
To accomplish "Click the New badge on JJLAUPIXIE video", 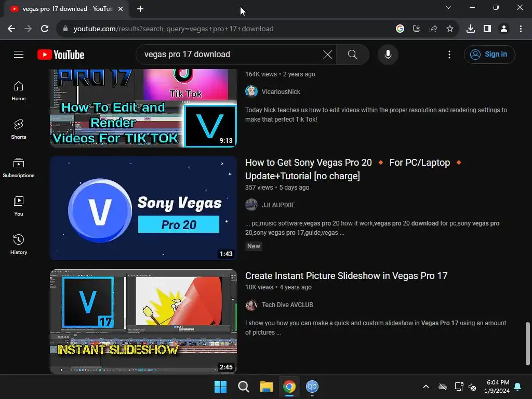I will (254, 246).
